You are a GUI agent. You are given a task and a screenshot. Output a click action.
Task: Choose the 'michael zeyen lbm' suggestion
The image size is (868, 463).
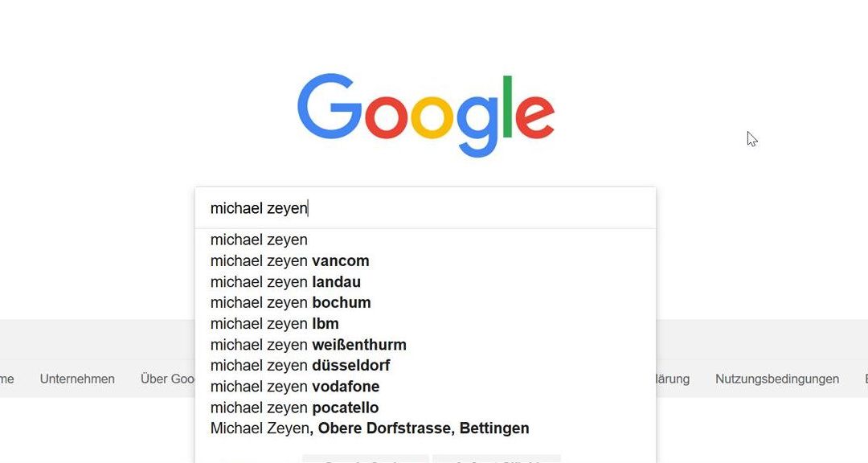point(426,324)
